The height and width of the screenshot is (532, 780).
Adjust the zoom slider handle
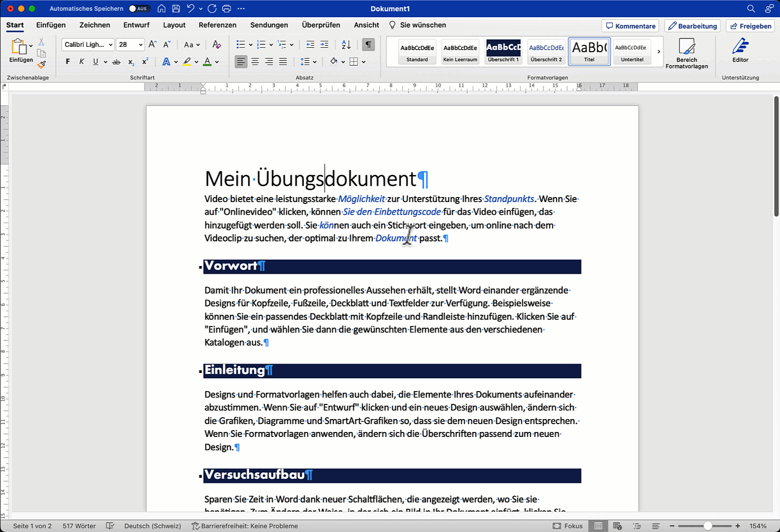click(708, 526)
